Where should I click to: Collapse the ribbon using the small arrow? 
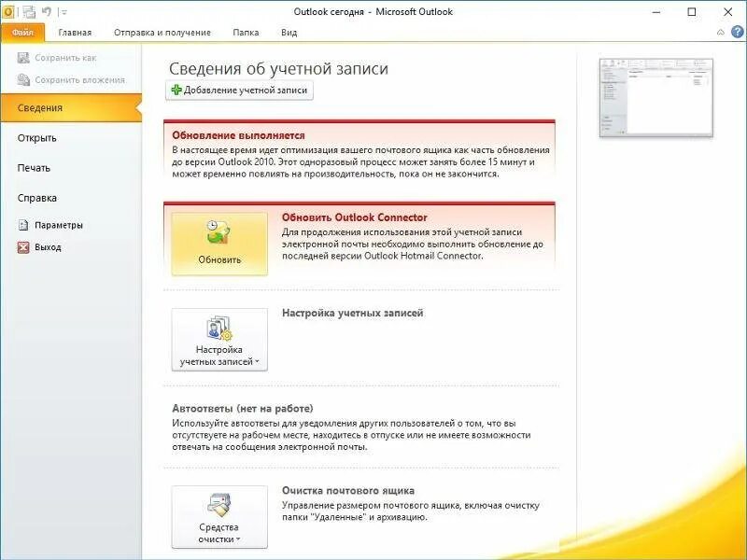720,33
